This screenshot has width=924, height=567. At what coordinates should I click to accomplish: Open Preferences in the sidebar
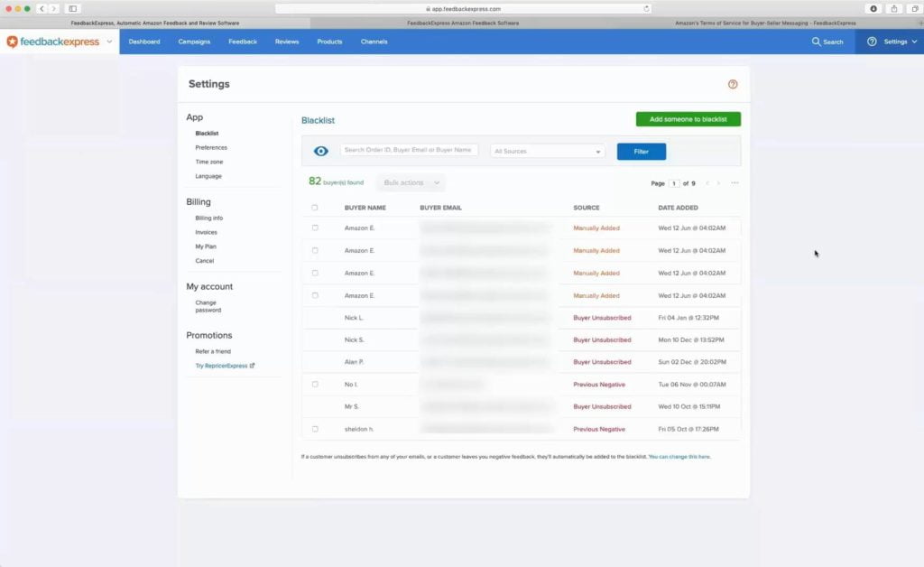(x=211, y=147)
